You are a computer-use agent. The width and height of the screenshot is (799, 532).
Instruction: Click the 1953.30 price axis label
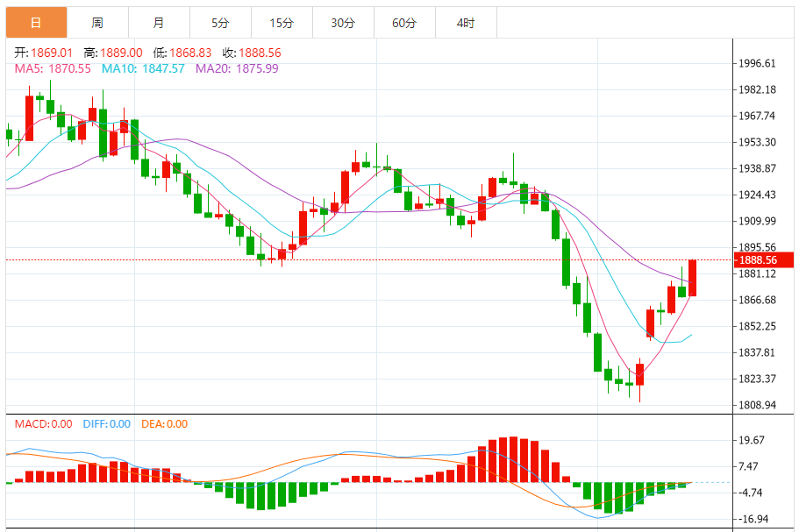(x=757, y=142)
